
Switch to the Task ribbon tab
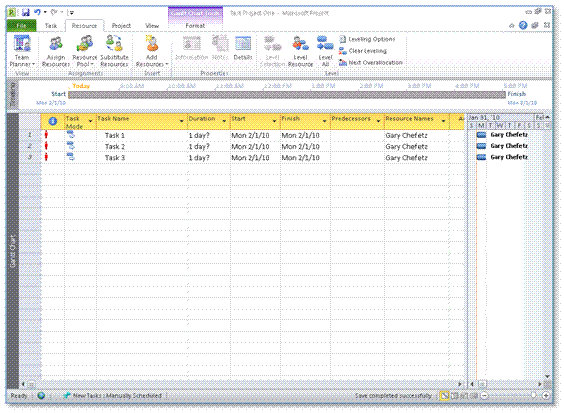51,26
